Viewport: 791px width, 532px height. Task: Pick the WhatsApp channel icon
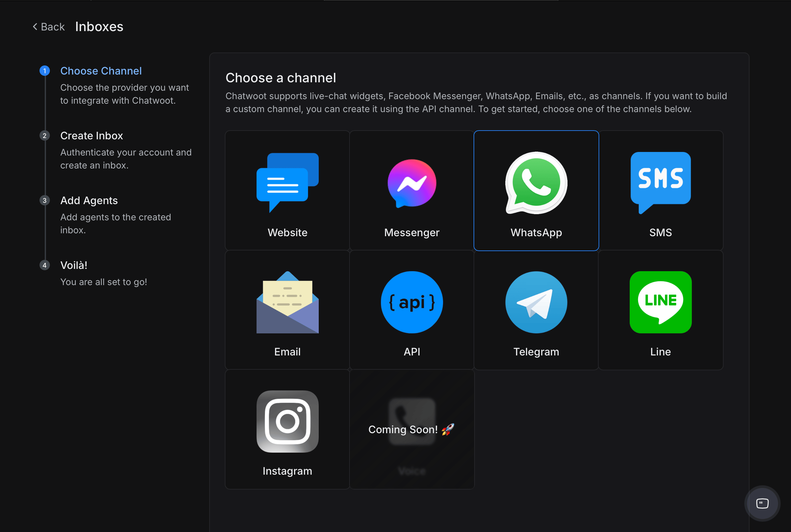pyautogui.click(x=536, y=183)
